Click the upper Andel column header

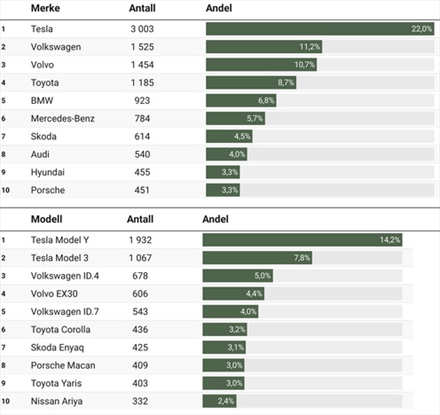[219, 8]
